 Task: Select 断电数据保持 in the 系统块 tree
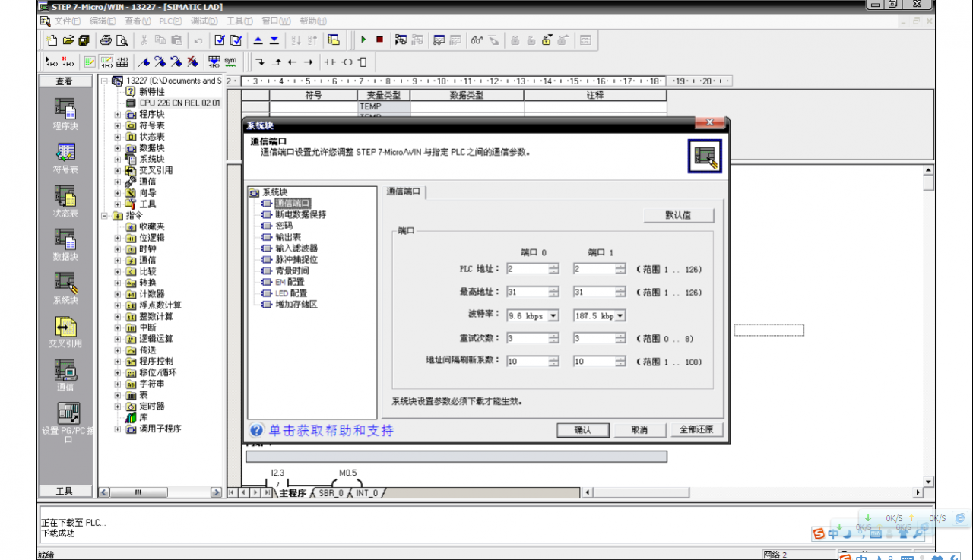pos(300,214)
